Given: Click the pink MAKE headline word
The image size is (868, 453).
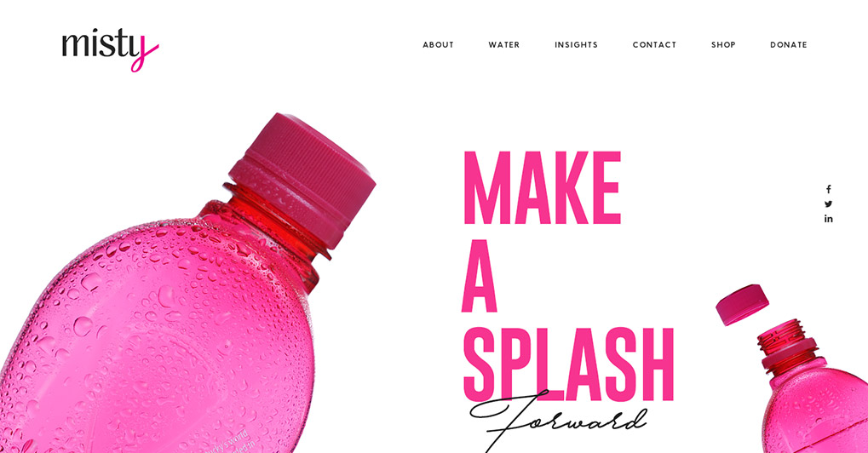Looking at the screenshot, I should [x=542, y=187].
